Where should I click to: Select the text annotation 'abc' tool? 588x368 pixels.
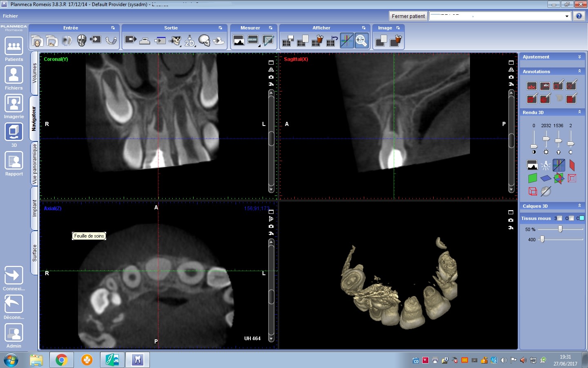pos(532,86)
